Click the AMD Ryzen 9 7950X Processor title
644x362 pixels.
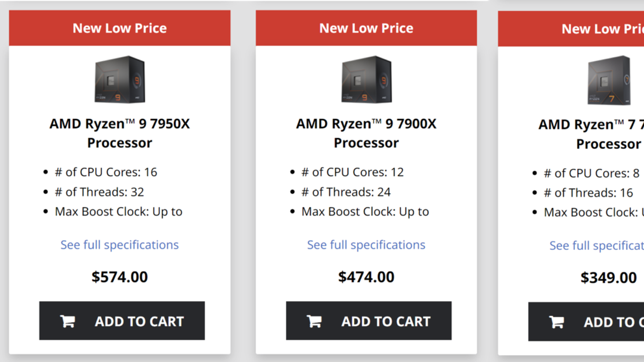point(120,133)
